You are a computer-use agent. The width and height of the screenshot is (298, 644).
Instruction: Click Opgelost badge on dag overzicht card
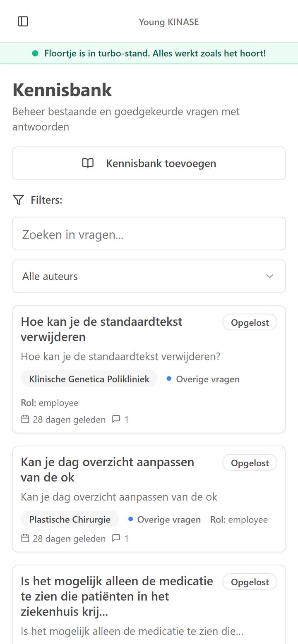(x=250, y=463)
